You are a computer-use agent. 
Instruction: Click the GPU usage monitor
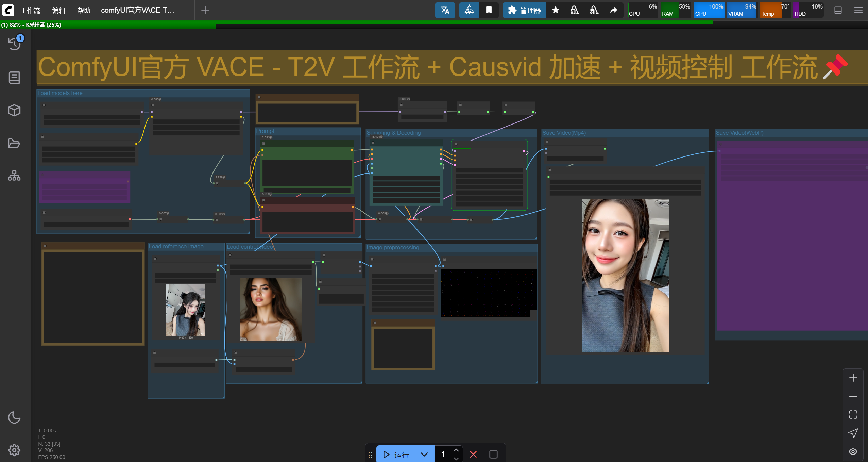[x=709, y=10]
